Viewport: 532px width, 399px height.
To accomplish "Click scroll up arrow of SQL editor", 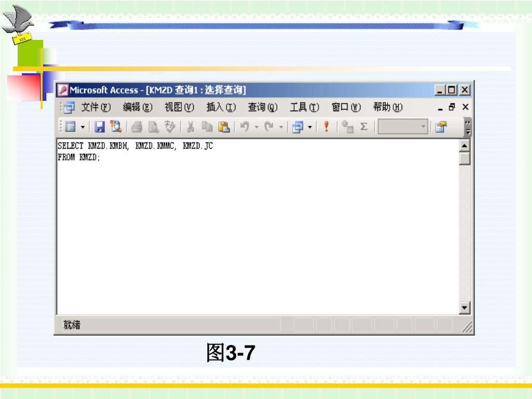I will coord(464,146).
